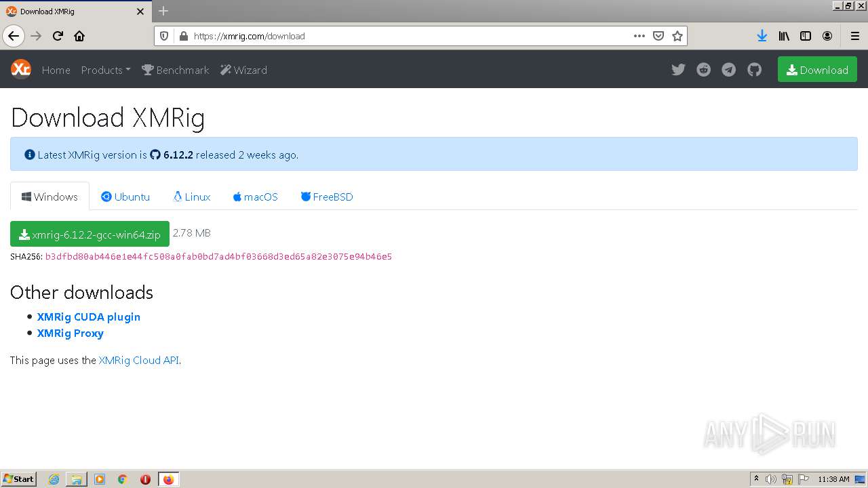
Task: Select the Windows tab
Action: pyautogui.click(x=50, y=197)
